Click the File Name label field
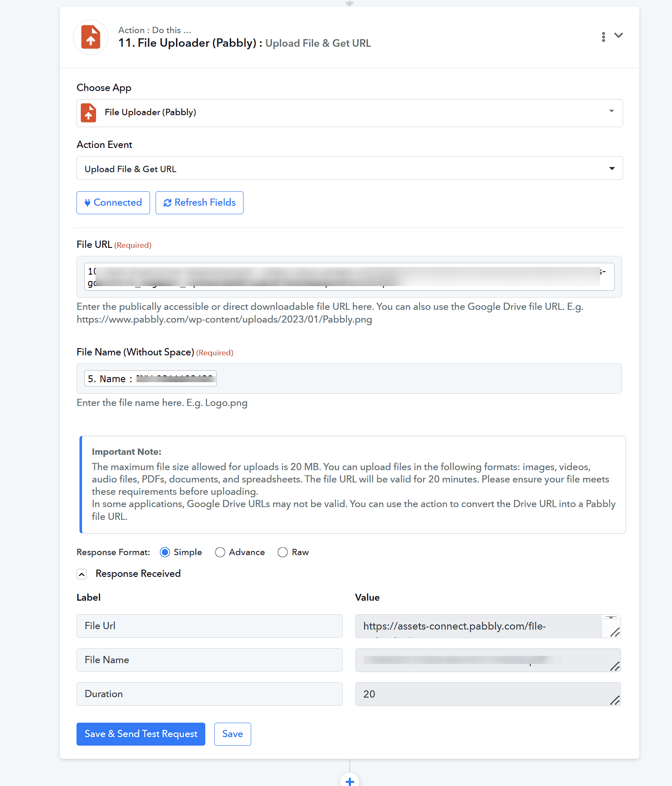This screenshot has width=672, height=786. 209,660
